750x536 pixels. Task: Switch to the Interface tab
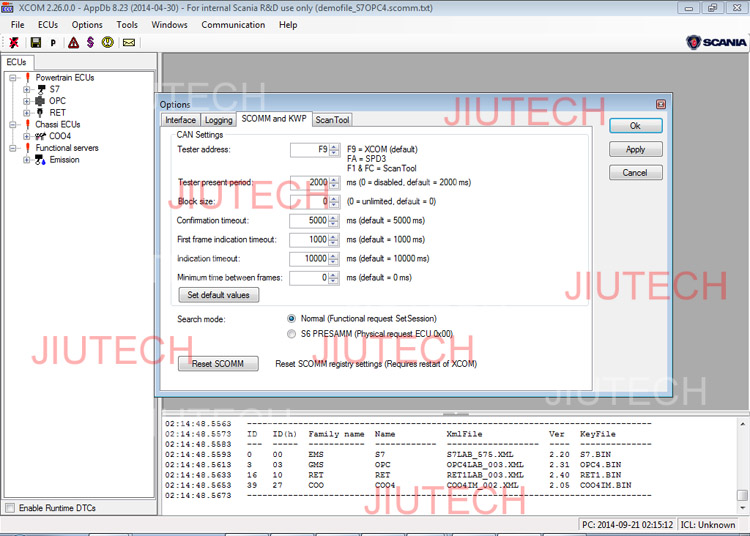pyautogui.click(x=180, y=120)
